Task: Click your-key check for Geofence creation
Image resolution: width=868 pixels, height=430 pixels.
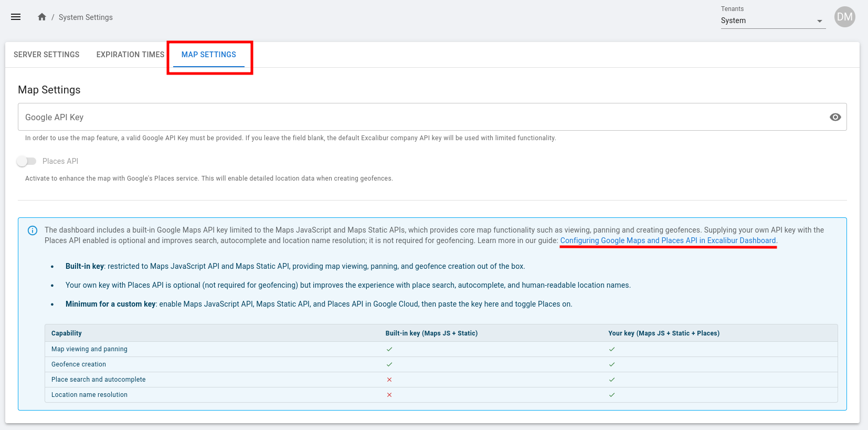Action: 612,364
